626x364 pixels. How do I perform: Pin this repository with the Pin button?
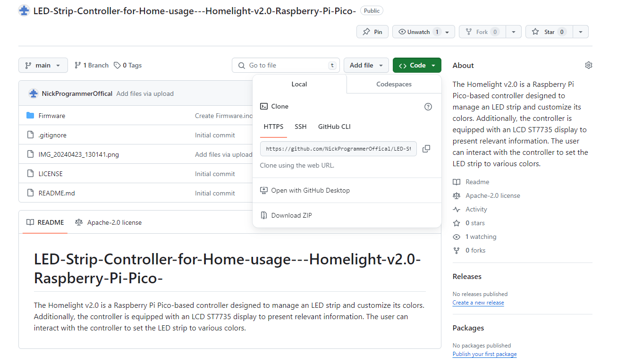(372, 32)
